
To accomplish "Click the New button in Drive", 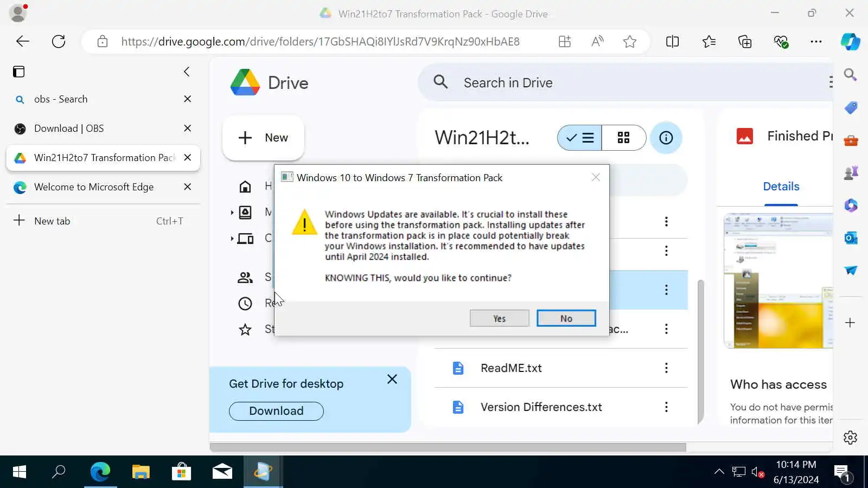I will pyautogui.click(x=263, y=138).
